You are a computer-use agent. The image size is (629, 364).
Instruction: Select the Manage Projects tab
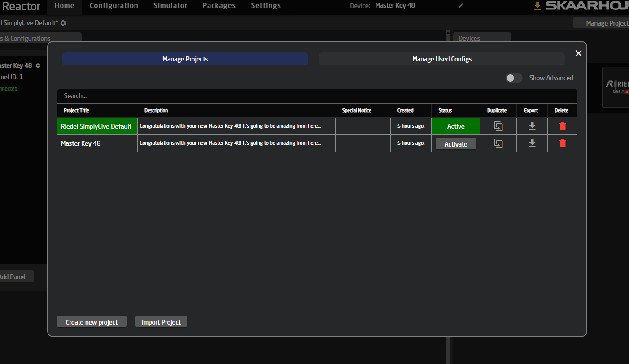click(185, 59)
